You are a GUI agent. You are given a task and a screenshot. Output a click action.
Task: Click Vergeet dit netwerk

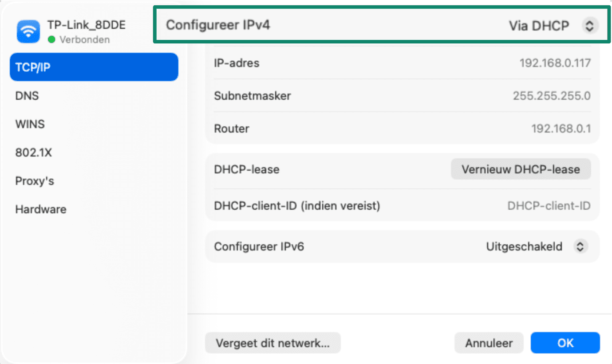[272, 343]
